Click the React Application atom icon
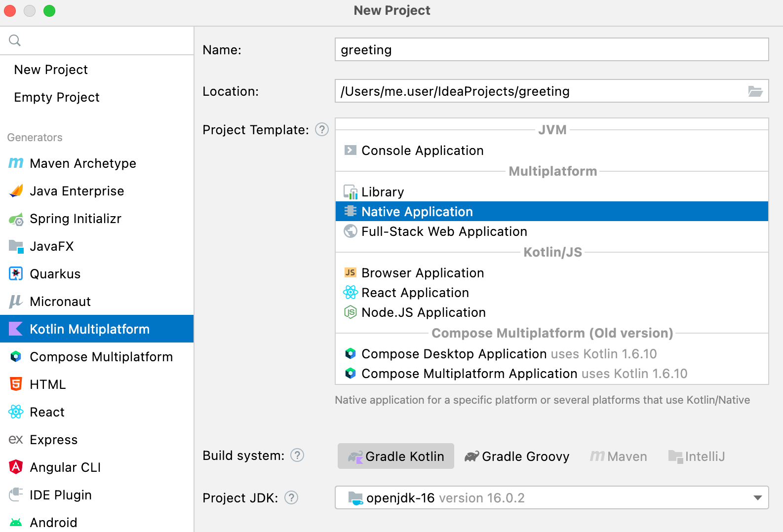Image resolution: width=783 pixels, height=532 pixels. click(351, 292)
